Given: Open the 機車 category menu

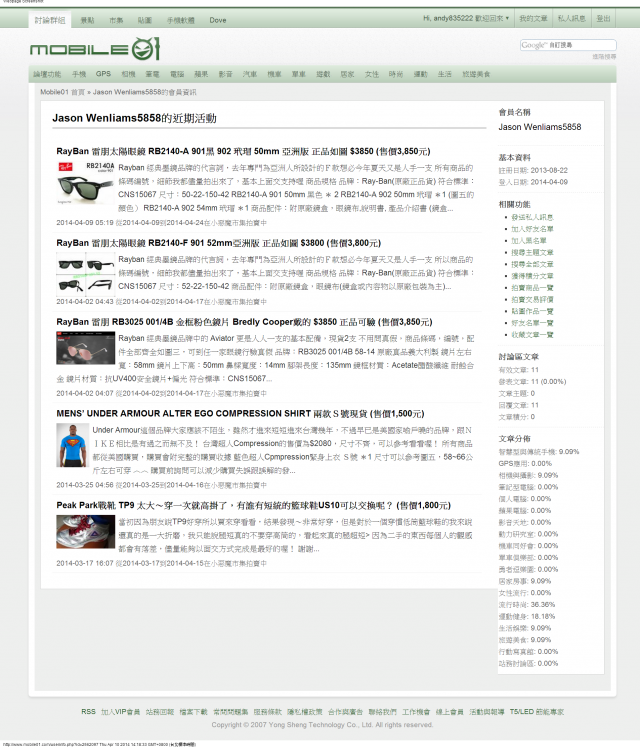Looking at the screenshot, I should pos(274,74).
